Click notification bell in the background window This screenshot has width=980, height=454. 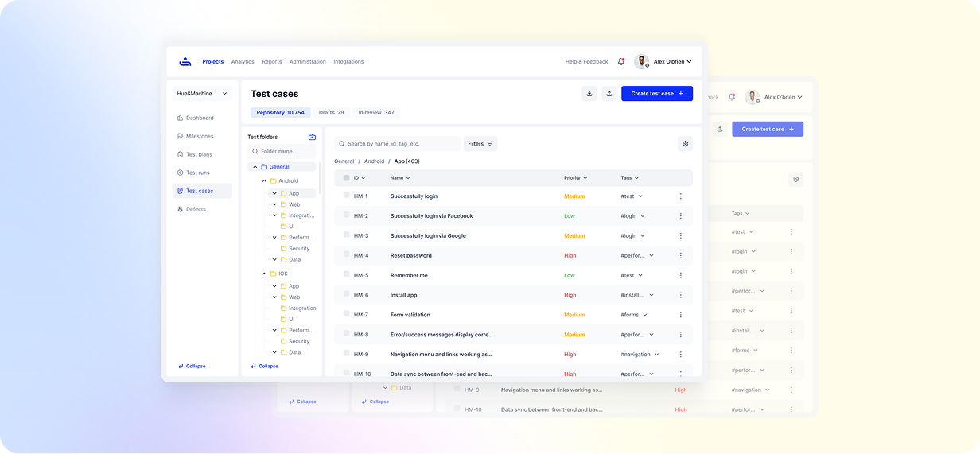[732, 97]
